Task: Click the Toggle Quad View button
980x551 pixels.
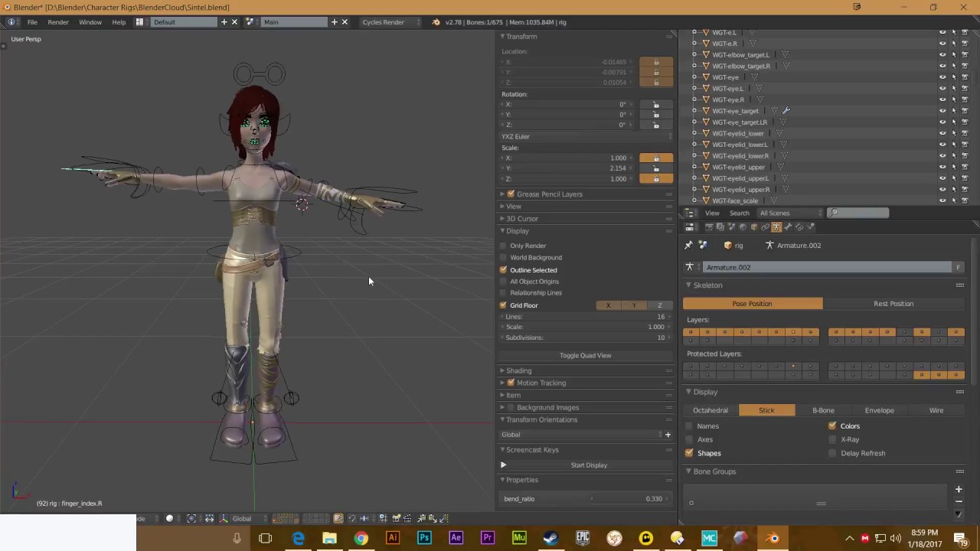Action: pos(586,356)
